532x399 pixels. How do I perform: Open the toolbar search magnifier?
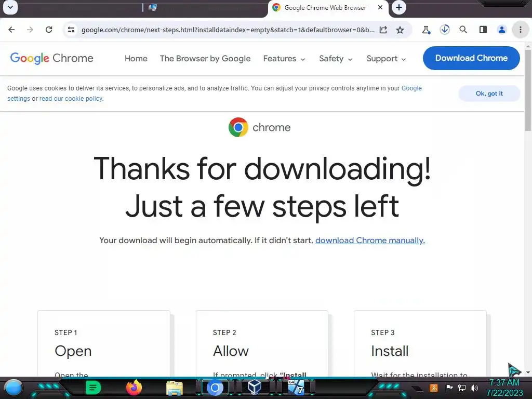[463, 30]
